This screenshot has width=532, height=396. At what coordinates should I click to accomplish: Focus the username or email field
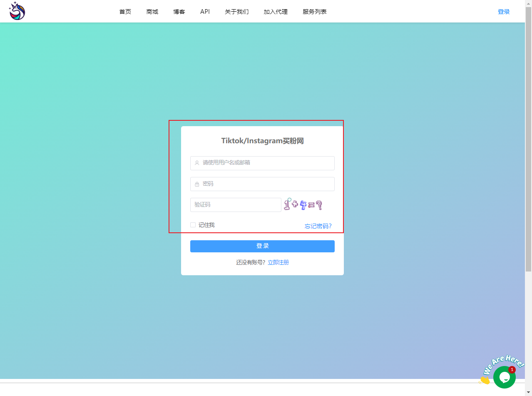262,163
